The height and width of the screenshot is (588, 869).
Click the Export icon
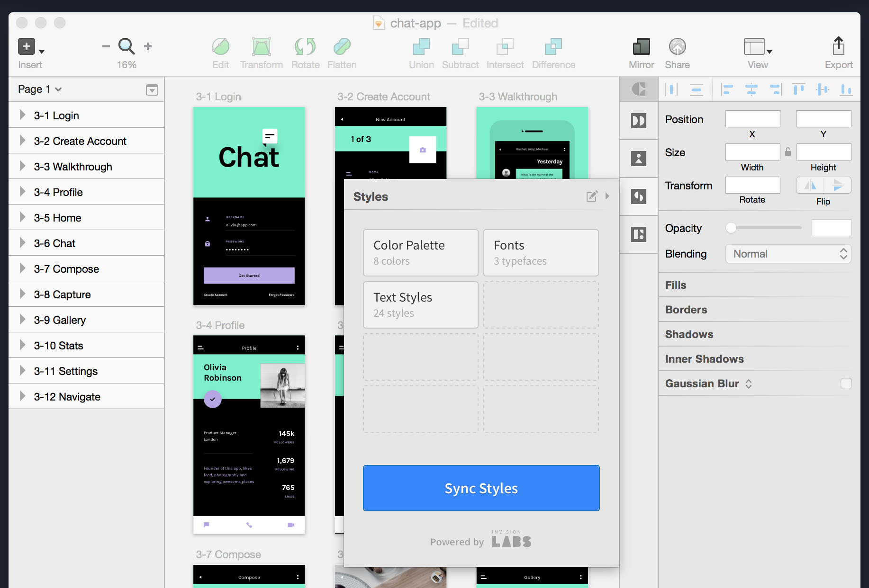point(838,47)
